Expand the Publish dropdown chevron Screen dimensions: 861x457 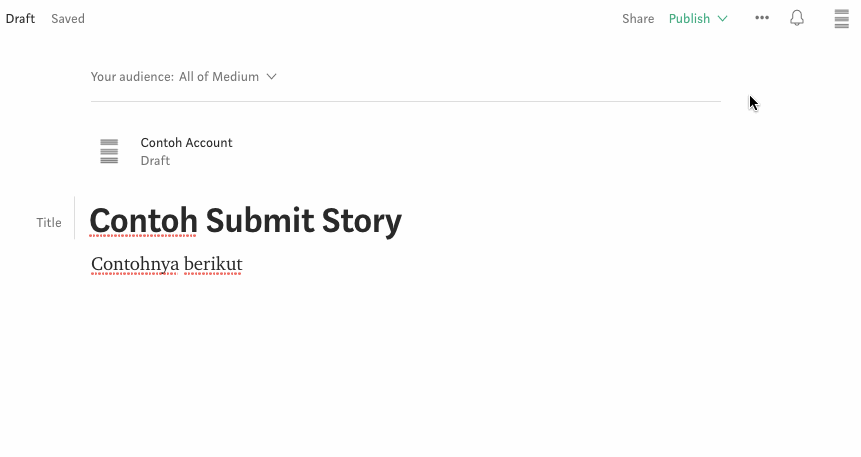point(723,19)
